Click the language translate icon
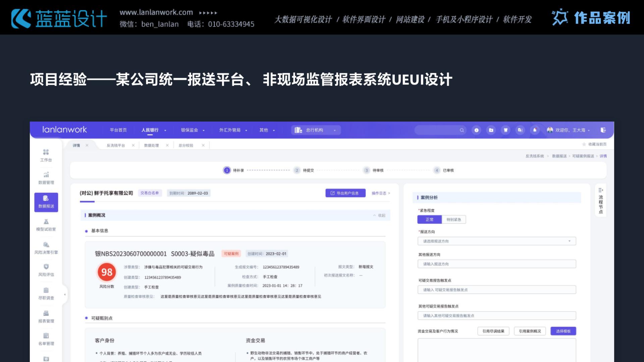Screen dimensions: 644x362 coord(520,130)
